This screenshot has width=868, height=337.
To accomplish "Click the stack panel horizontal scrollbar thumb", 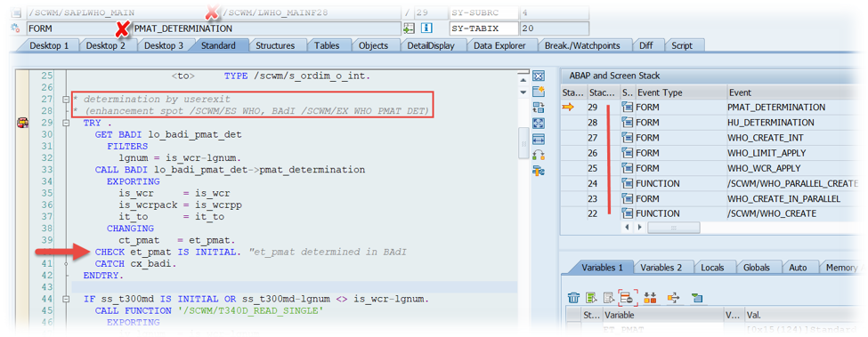I will (674, 227).
